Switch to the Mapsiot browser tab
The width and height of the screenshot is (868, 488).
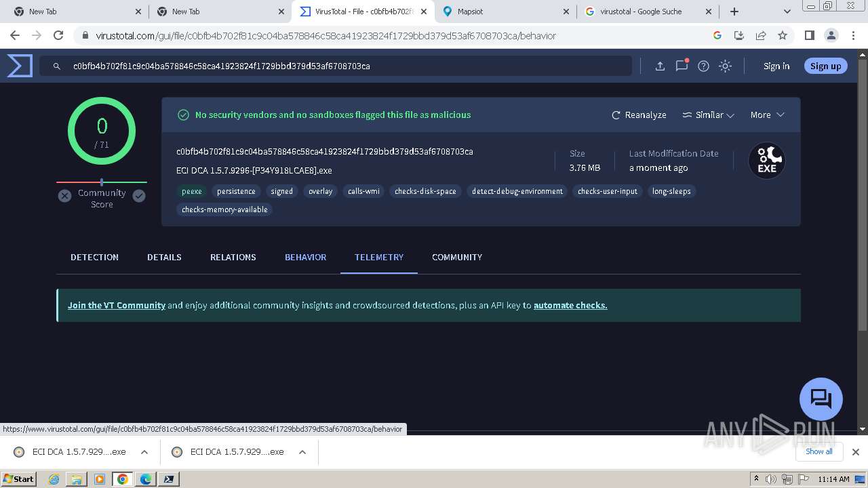[505, 12]
